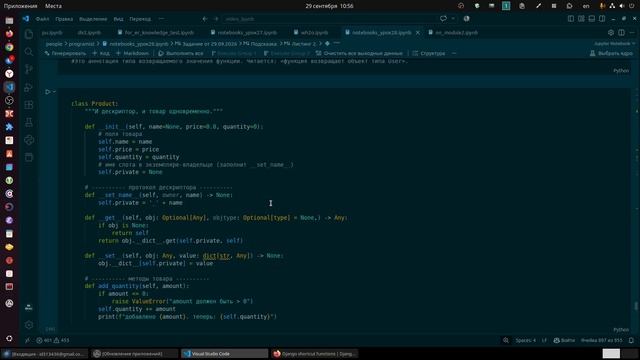The height and width of the screenshot is (360, 640).
Task: Click the remote indicator in status bar
Action: point(27,340)
